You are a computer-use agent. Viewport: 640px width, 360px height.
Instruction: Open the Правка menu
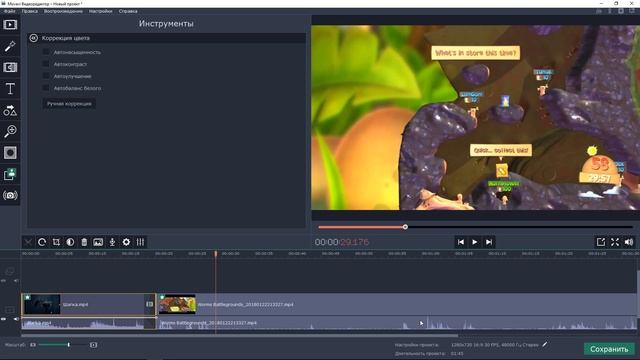pyautogui.click(x=30, y=11)
